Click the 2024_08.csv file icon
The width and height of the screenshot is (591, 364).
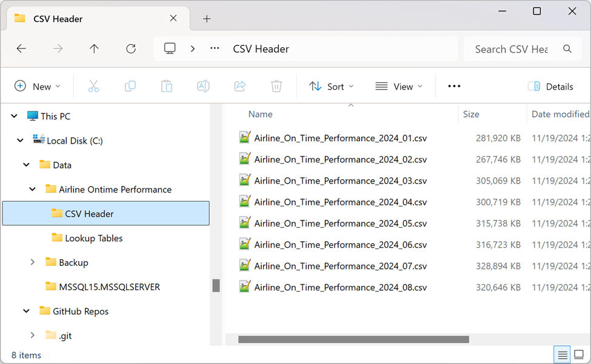[245, 286]
